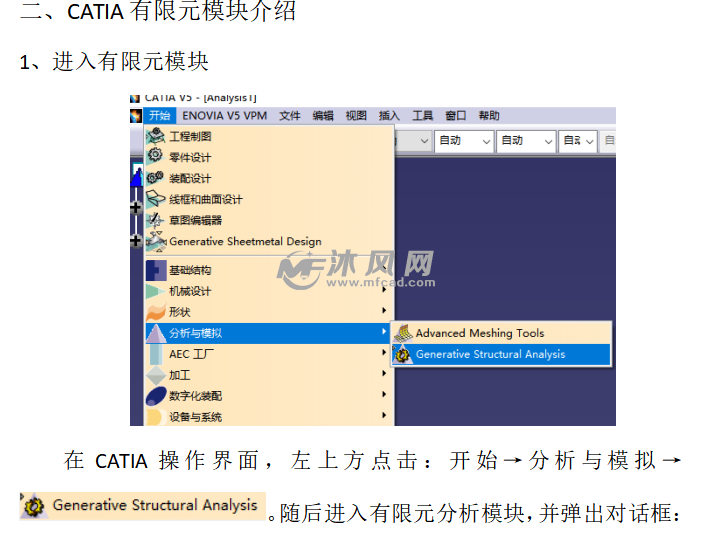Click the 装配设计 gears icon
713x541 pixels.
[155, 177]
